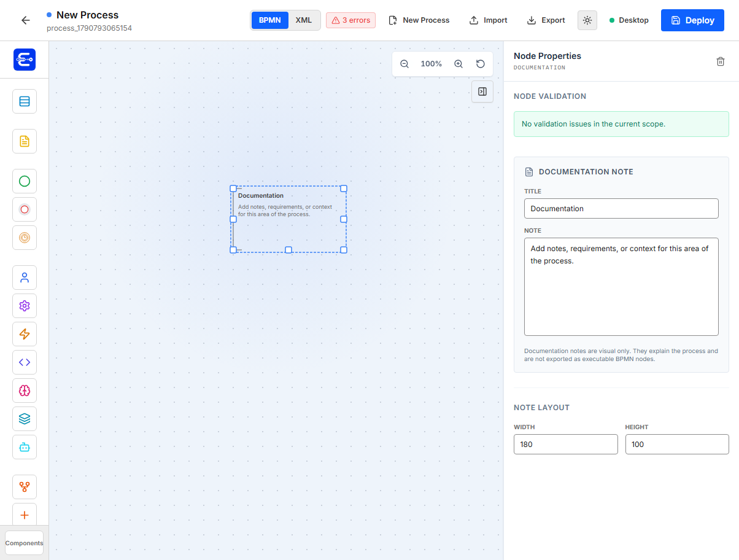Click the orange plus icon in the sidebar
The image size is (739, 560).
[x=25, y=515]
